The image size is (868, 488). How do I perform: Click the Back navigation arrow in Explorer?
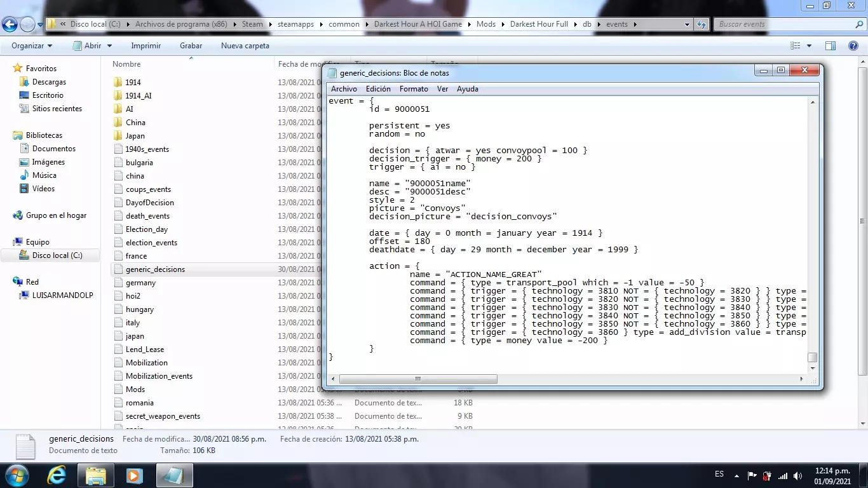pos(10,25)
